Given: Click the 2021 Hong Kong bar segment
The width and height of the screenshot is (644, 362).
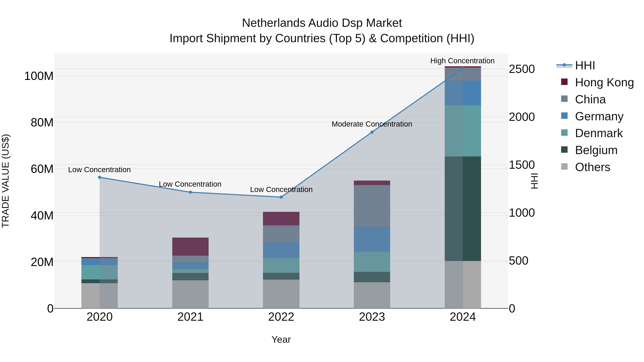Looking at the screenshot, I should tap(190, 247).
